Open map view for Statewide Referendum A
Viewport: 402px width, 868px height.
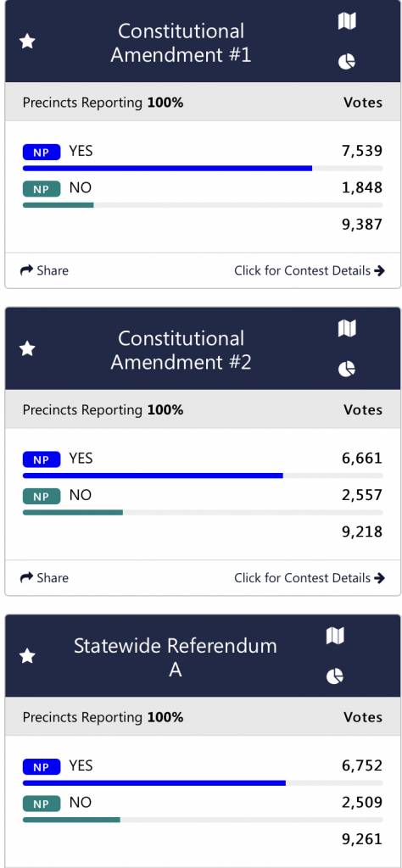click(x=335, y=636)
